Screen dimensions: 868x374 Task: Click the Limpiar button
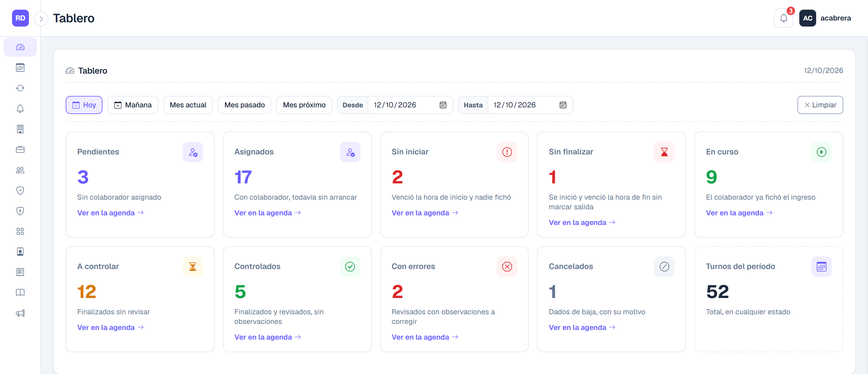point(820,105)
